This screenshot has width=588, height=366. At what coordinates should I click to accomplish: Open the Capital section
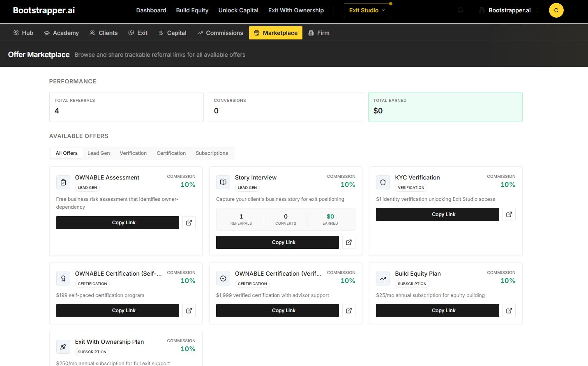click(x=173, y=33)
